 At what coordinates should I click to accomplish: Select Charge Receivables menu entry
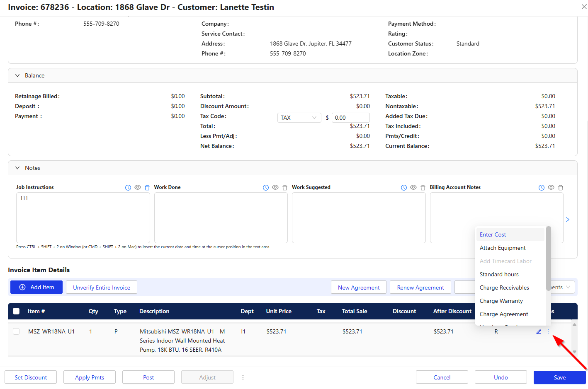(x=510, y=288)
